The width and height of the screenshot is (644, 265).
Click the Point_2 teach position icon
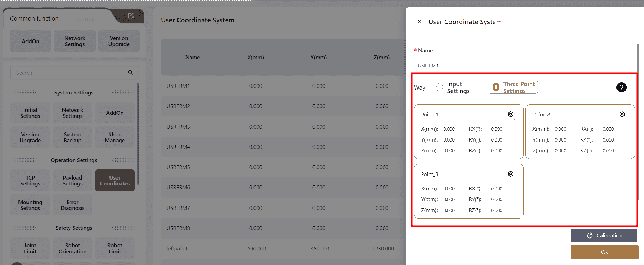click(622, 114)
